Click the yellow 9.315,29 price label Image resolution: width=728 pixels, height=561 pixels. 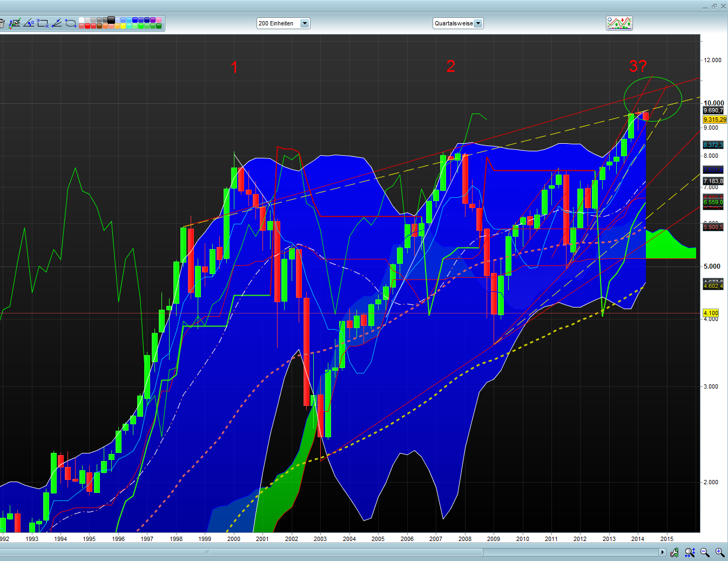tap(714, 119)
